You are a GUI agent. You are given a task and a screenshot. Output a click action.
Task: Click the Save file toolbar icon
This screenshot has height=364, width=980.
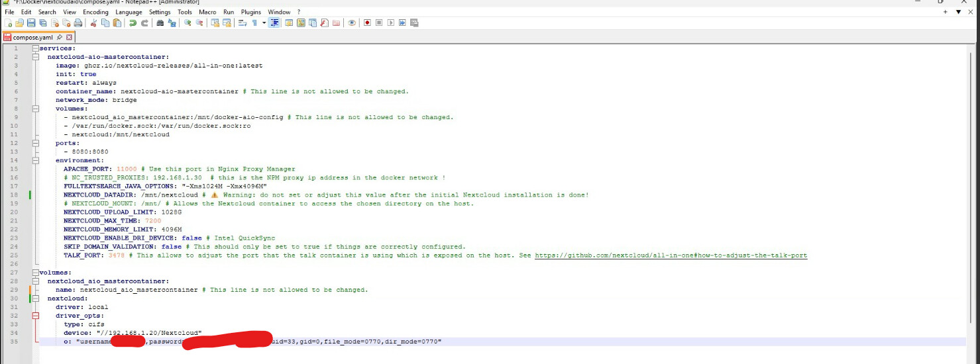tap(31, 23)
